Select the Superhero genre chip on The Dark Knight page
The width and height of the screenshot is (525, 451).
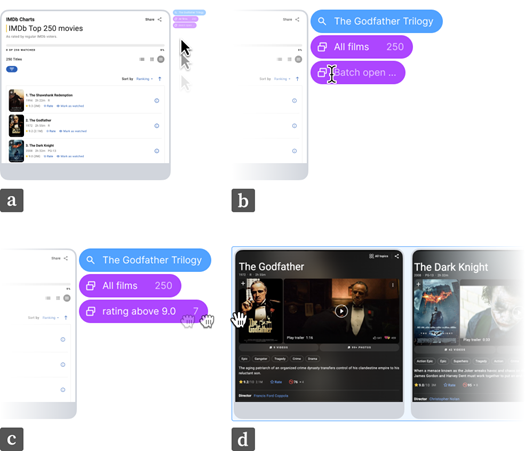point(461,361)
